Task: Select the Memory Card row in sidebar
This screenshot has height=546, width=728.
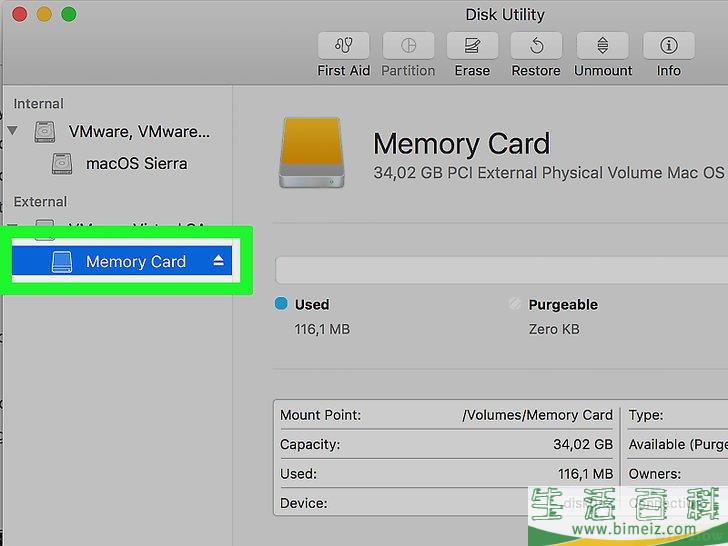Action: coord(122,261)
